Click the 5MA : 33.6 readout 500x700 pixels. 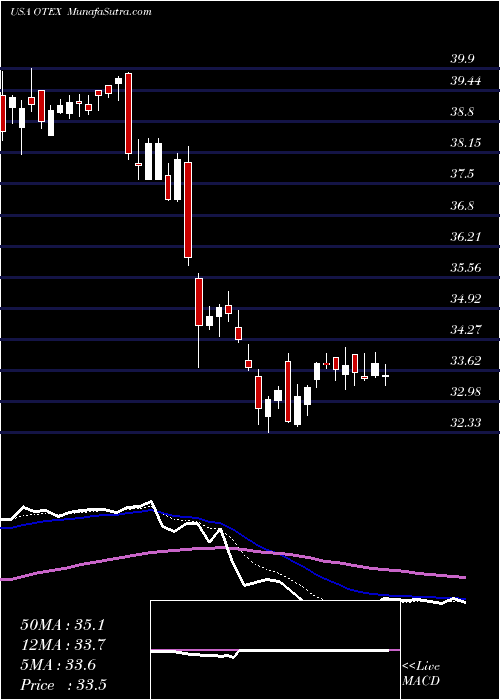click(x=58, y=665)
